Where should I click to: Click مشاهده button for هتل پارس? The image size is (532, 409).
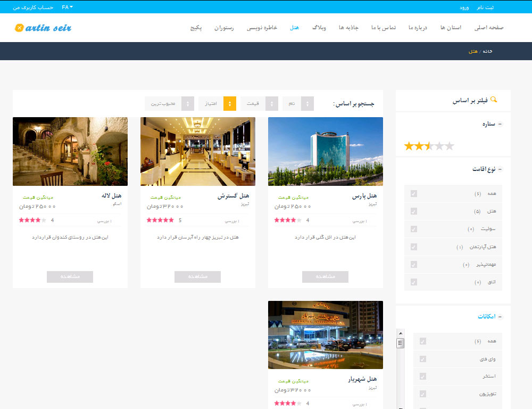click(x=325, y=276)
